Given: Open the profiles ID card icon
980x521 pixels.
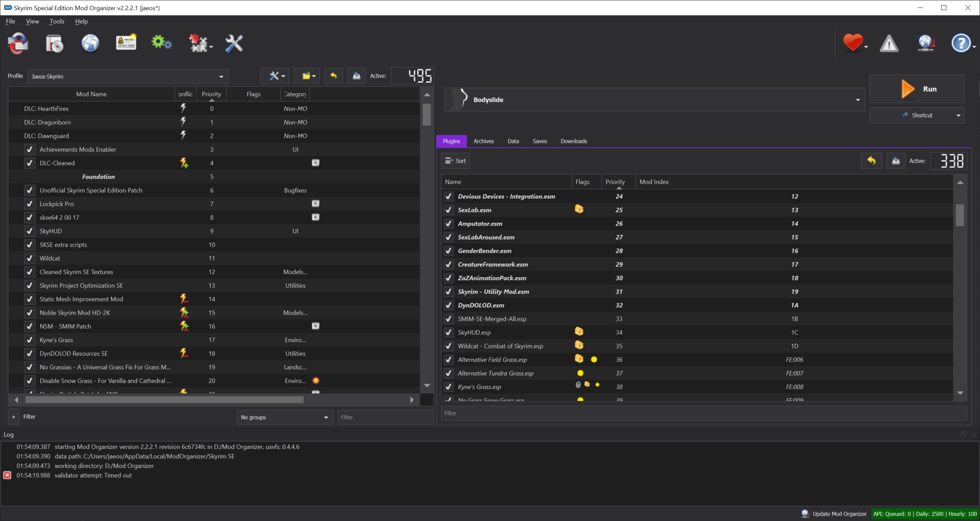Looking at the screenshot, I should pos(126,43).
